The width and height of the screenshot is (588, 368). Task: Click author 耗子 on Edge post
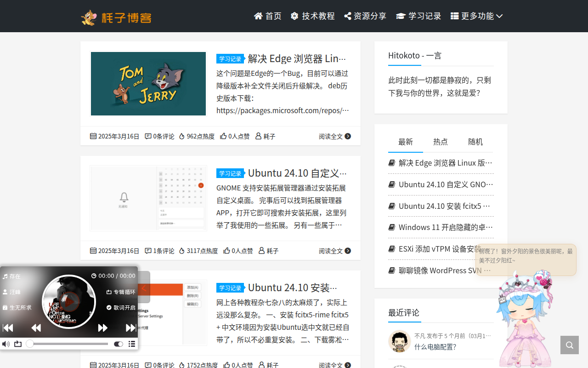point(266,136)
